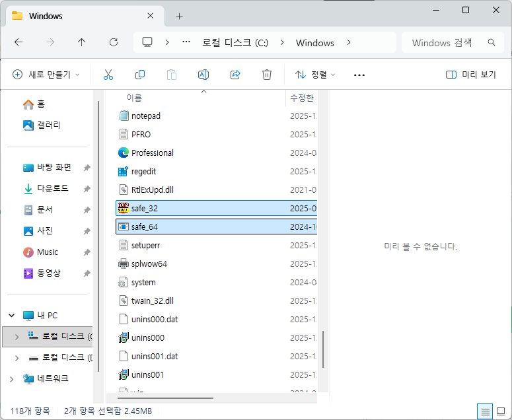Select the RtlExUpd.dll file

pos(217,190)
